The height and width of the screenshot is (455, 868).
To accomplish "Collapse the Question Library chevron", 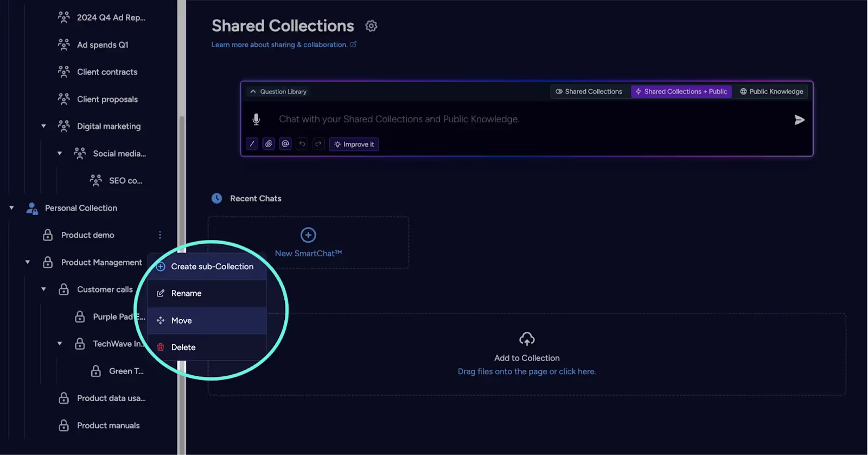I will [253, 91].
